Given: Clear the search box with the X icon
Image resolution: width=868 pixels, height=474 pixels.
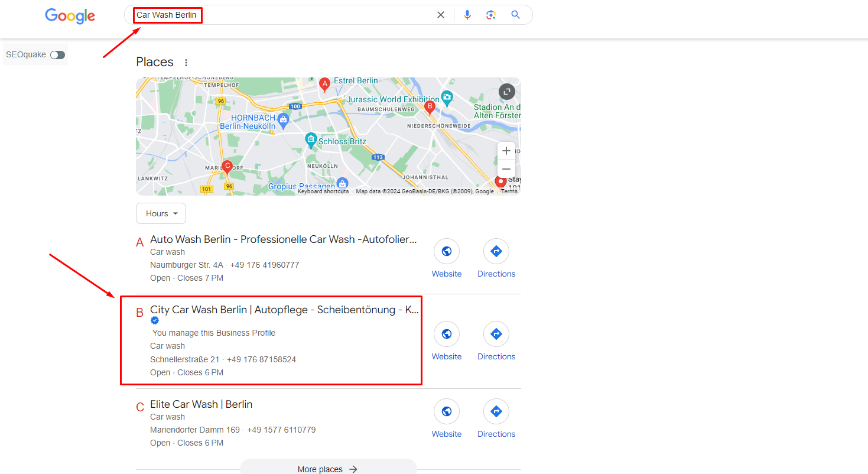Looking at the screenshot, I should click(x=441, y=15).
